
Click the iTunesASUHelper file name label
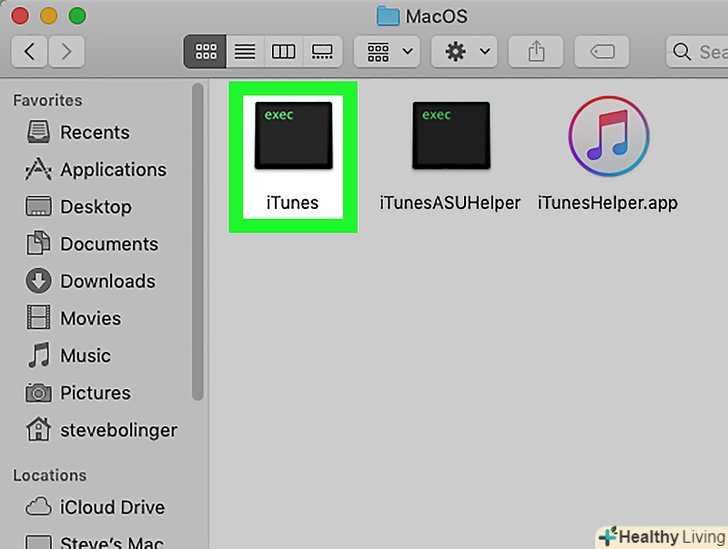click(450, 203)
